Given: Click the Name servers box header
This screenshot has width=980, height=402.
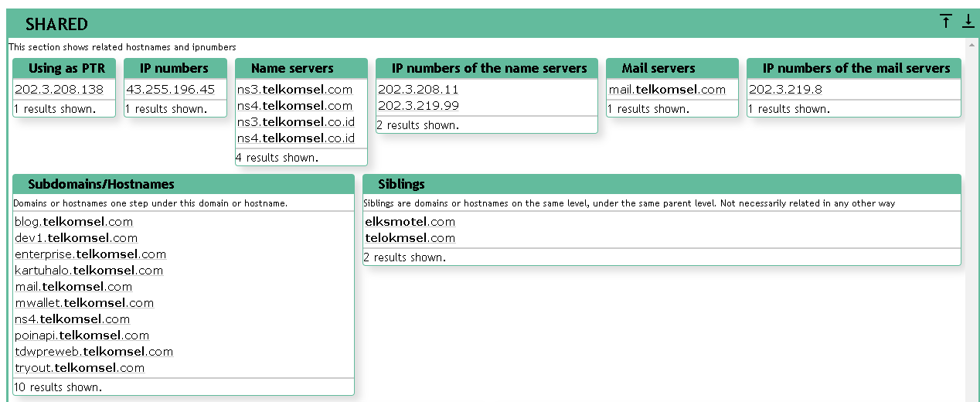Looking at the screenshot, I should click(301, 68).
